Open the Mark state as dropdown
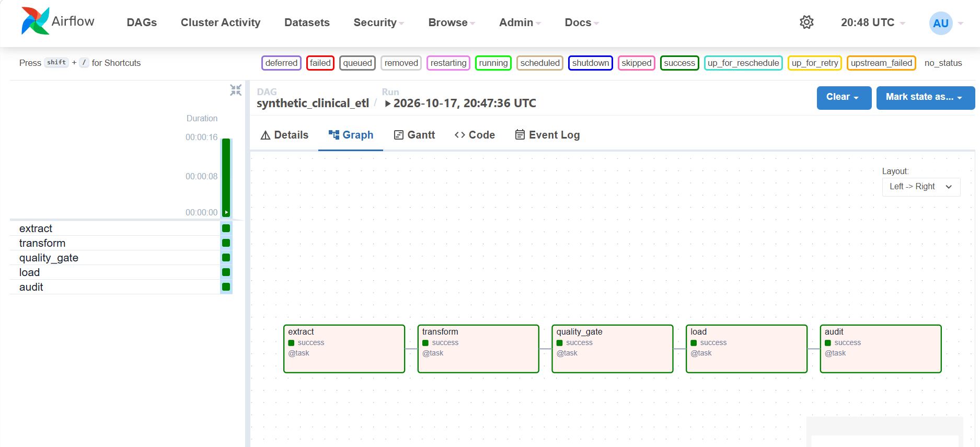Viewport: 980px width, 447px height. point(926,98)
